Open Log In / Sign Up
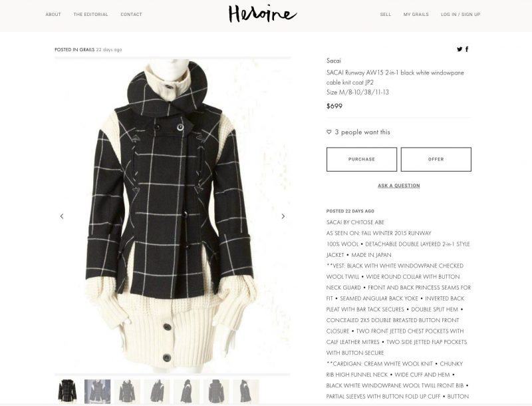This screenshot has height=406, width=532. (460, 14)
